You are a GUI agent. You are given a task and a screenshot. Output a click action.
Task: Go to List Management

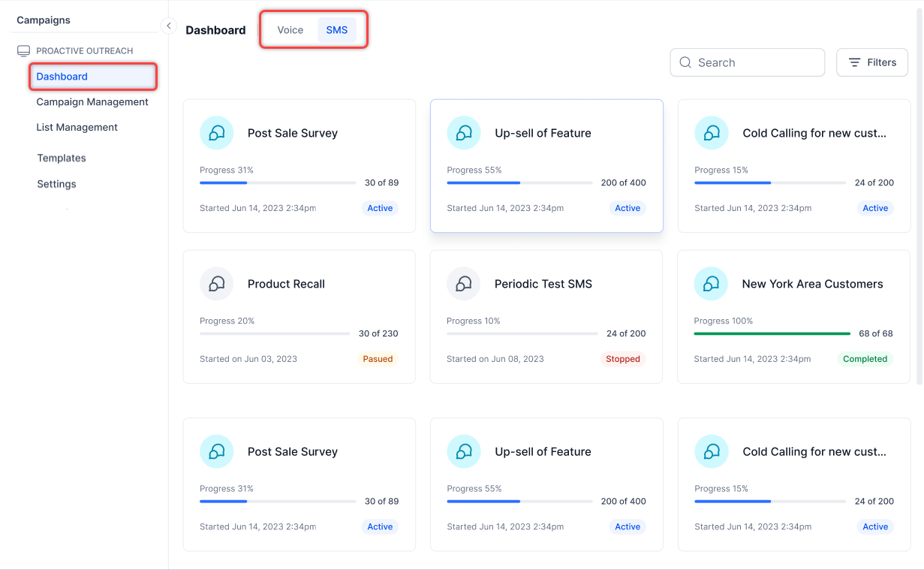pos(77,128)
